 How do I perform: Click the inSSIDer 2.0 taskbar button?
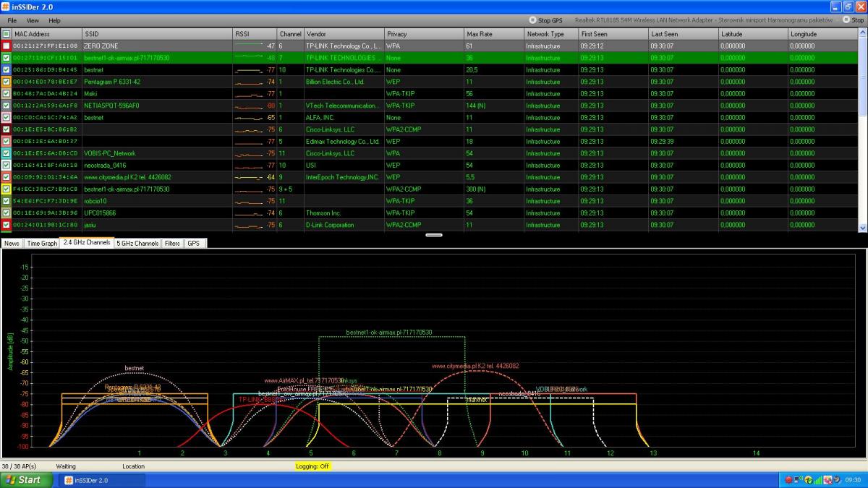coord(102,480)
